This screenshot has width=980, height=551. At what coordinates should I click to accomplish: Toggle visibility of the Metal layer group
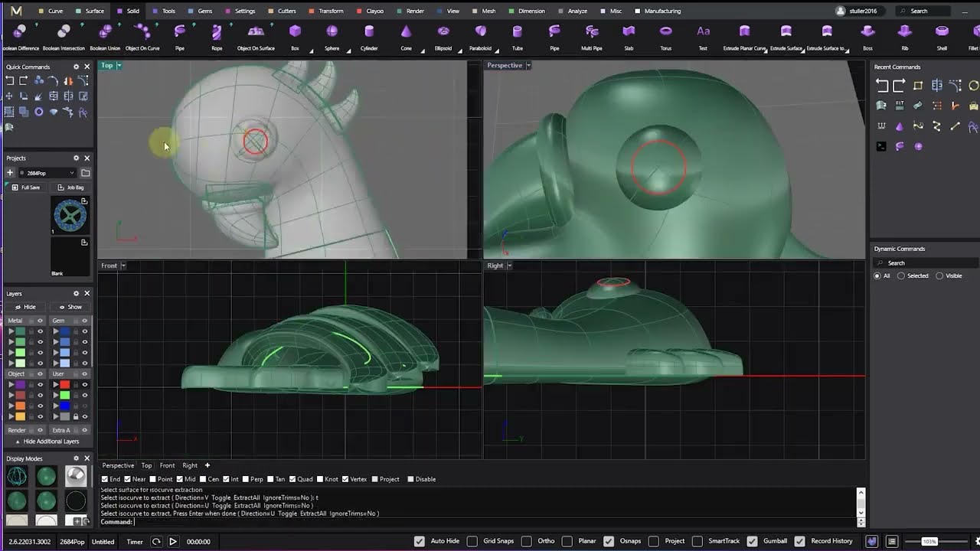tap(40, 321)
